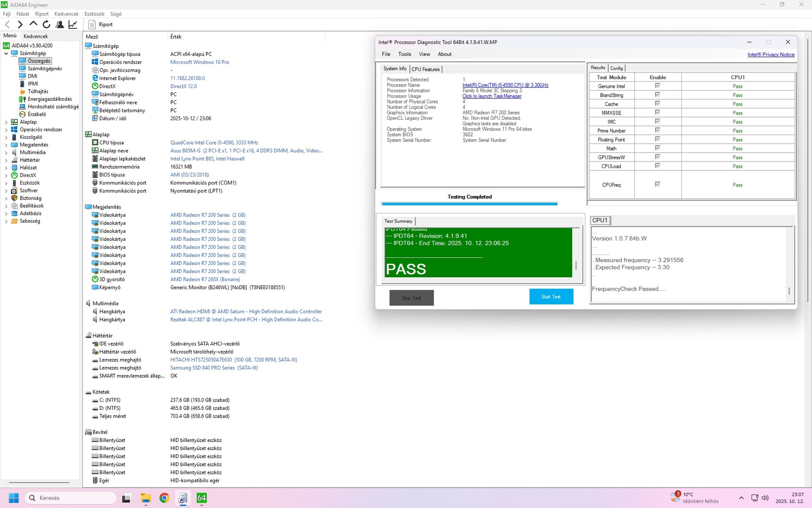Screen dimensions: 812x508
Task: Open the DMI tree entry
Action: pyautogui.click(x=32, y=76)
